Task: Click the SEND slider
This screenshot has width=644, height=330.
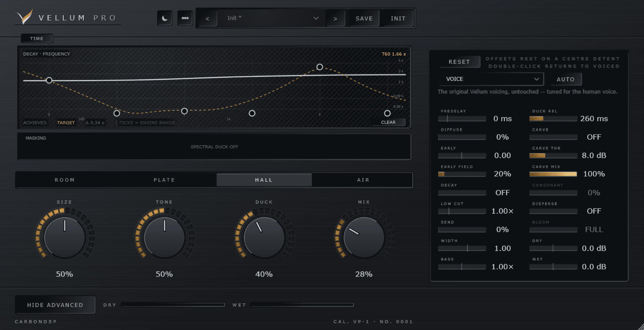Action: pos(462,230)
